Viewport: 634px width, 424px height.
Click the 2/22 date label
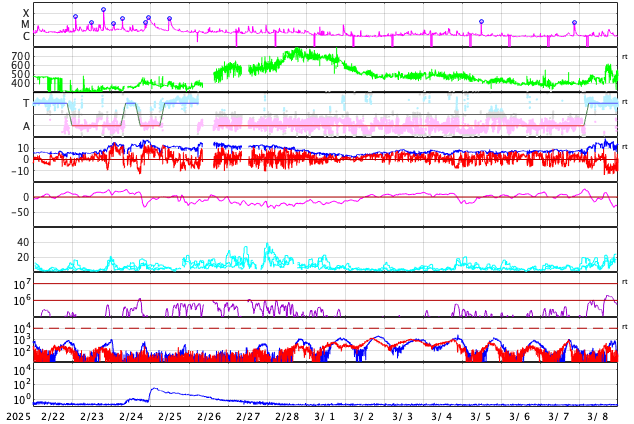click(53, 417)
